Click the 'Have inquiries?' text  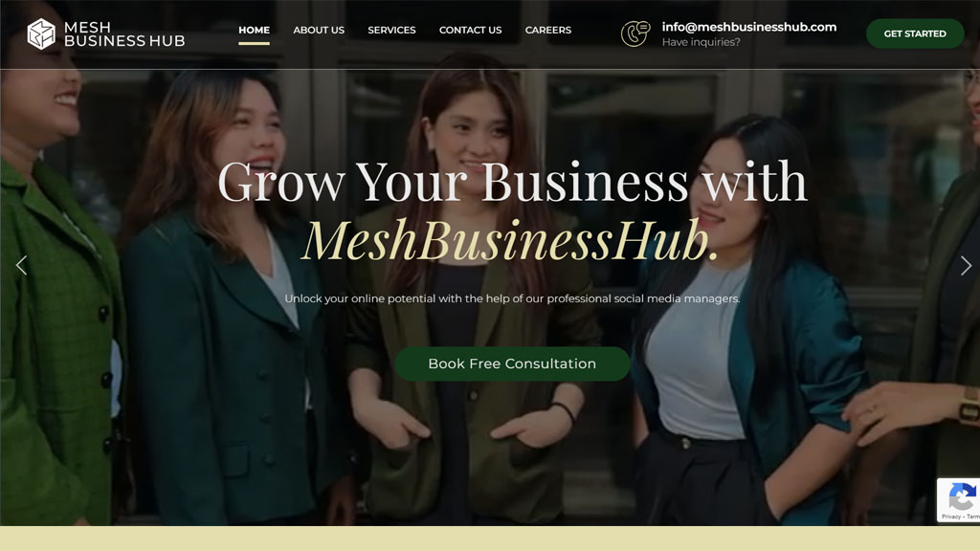coord(702,42)
